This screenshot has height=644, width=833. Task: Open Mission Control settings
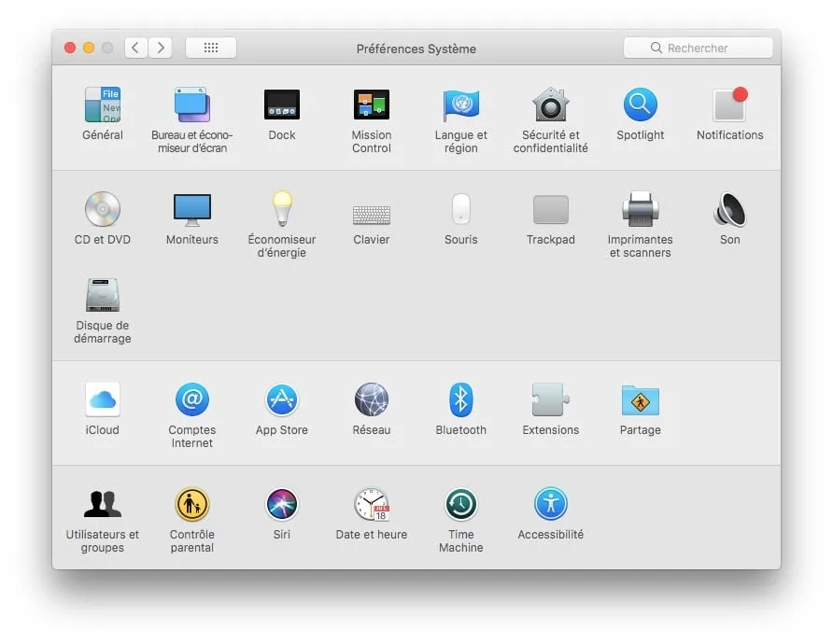click(x=372, y=105)
